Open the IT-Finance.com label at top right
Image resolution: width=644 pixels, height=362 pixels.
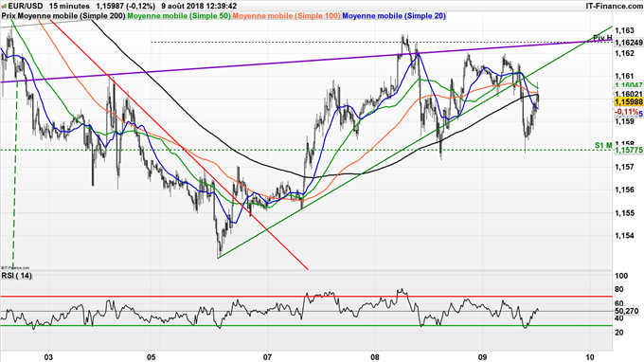point(614,7)
